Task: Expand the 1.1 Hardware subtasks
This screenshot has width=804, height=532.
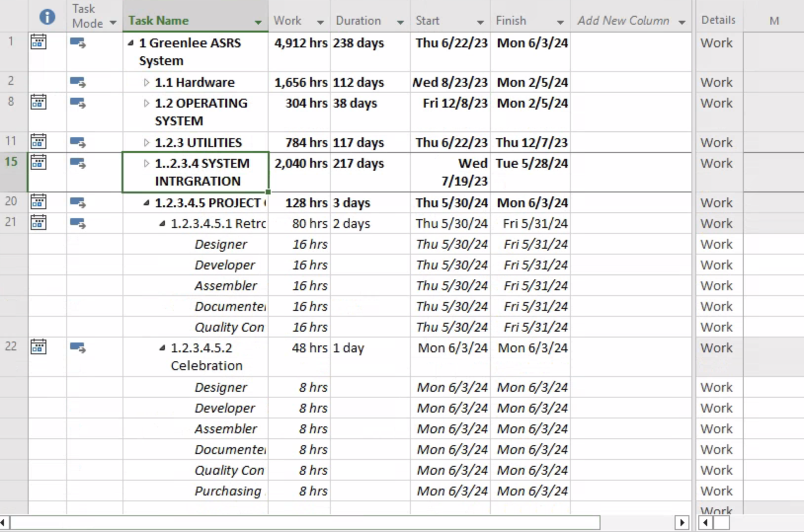Action: (146, 82)
